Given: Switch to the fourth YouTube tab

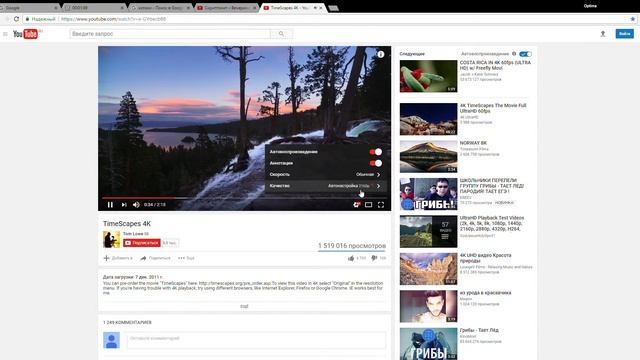Looking at the screenshot, I should pyautogui.click(x=226, y=8).
